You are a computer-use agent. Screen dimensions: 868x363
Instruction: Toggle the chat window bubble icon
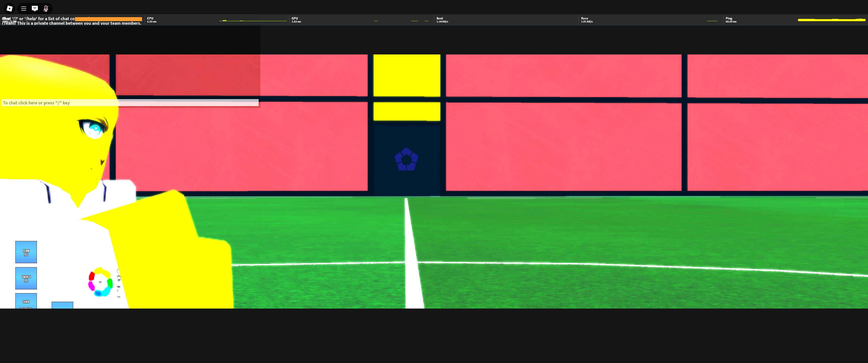(35, 8)
